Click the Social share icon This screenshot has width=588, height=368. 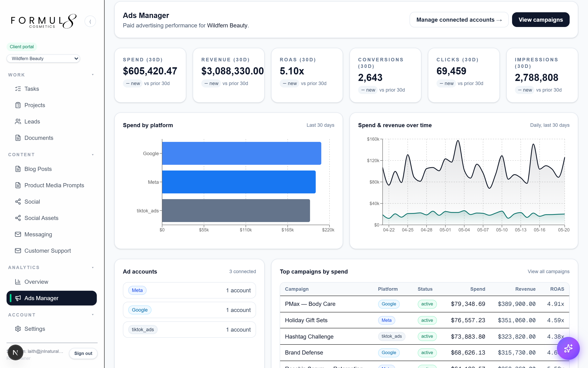point(18,202)
